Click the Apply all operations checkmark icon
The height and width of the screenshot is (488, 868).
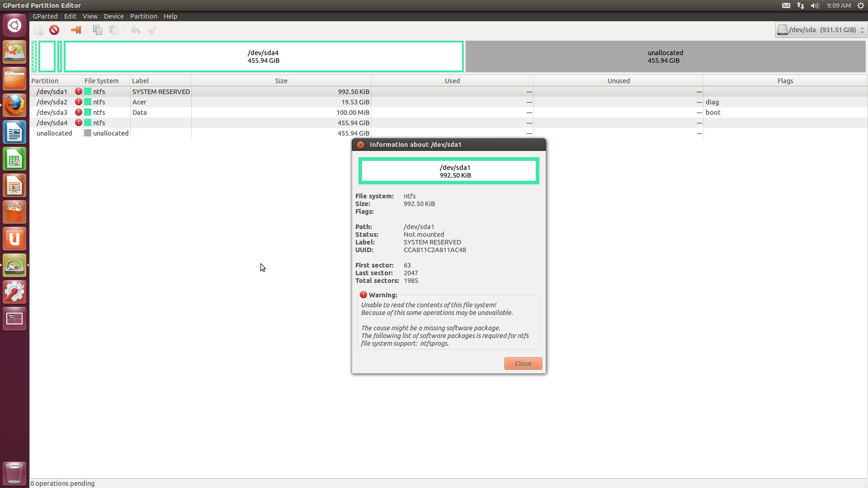152,30
